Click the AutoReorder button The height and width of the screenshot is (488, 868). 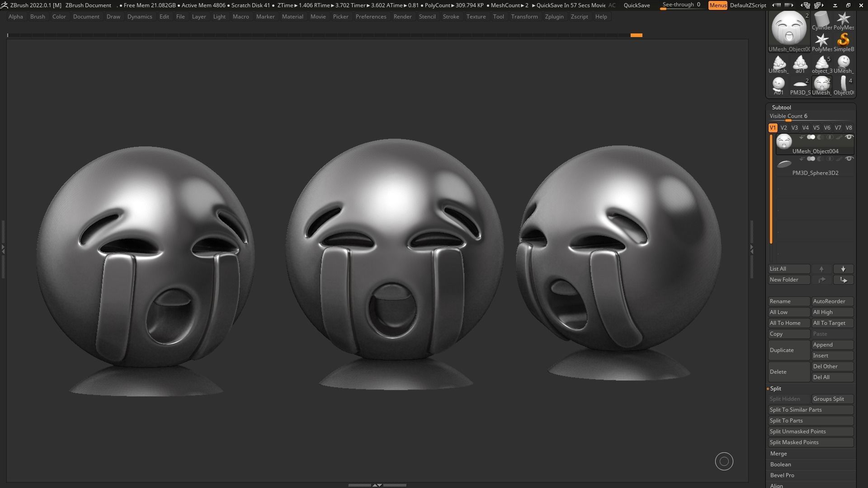pos(832,301)
